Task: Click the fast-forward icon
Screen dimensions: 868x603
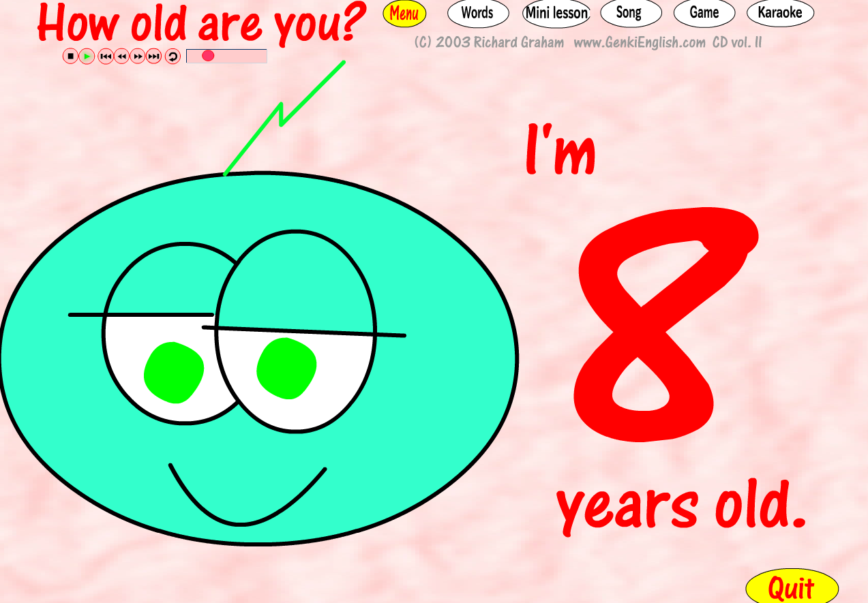Action: [x=137, y=57]
